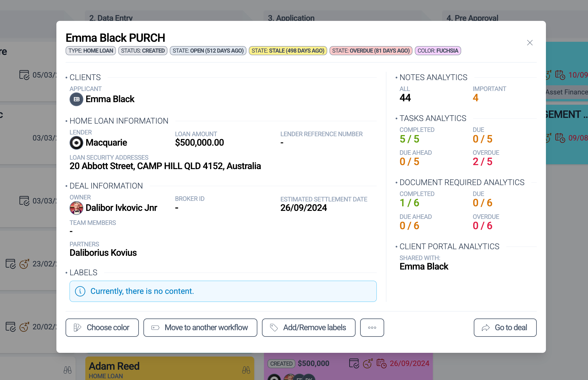Click the snooze icon beside 23/02 date
Viewport: 588px width, 380px height.
point(24,264)
